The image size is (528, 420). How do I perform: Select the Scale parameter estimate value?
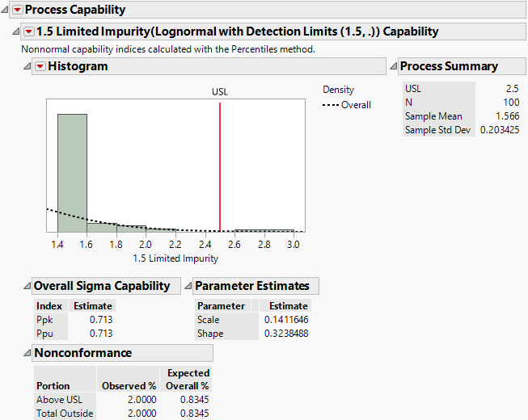[x=286, y=320]
